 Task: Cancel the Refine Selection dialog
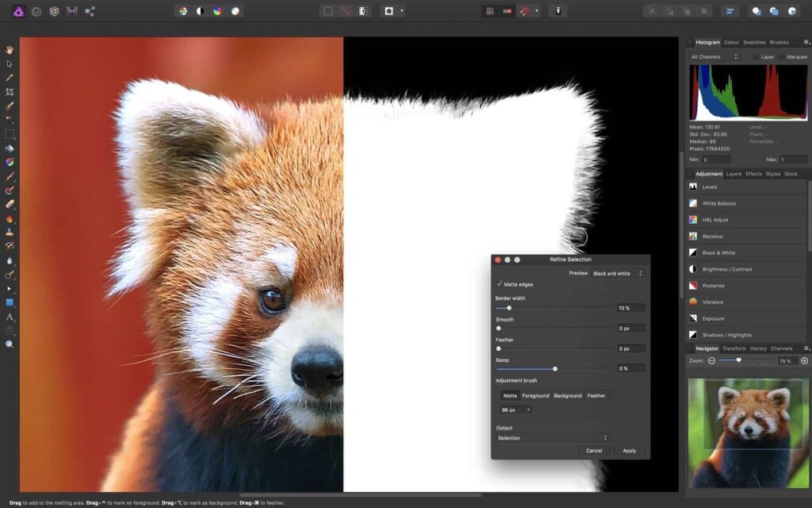click(x=593, y=450)
